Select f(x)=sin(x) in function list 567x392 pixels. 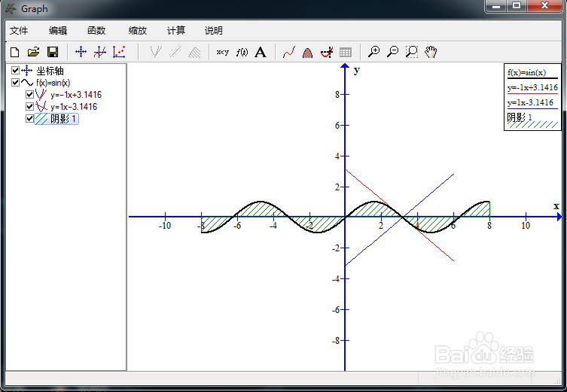pyautogui.click(x=53, y=83)
